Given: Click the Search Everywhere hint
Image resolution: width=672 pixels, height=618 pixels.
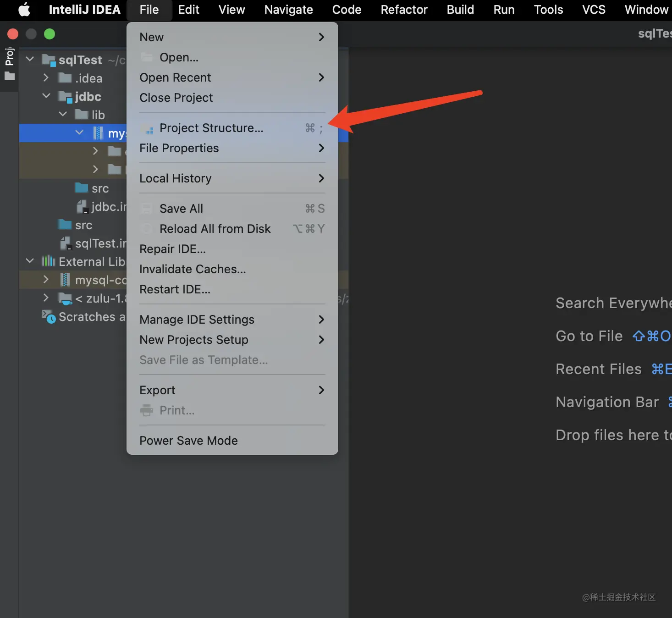Looking at the screenshot, I should click(x=613, y=303).
